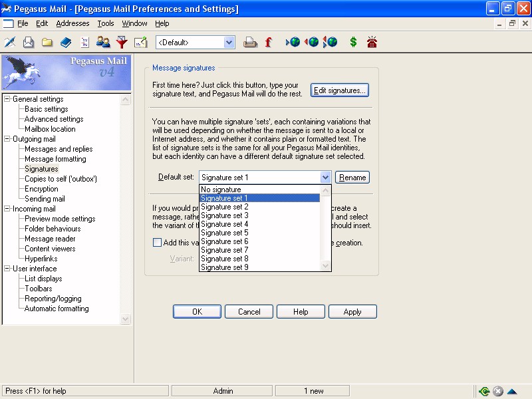Click the printer icon in the toolbar
532x399 pixels.
pyautogui.click(x=250, y=42)
